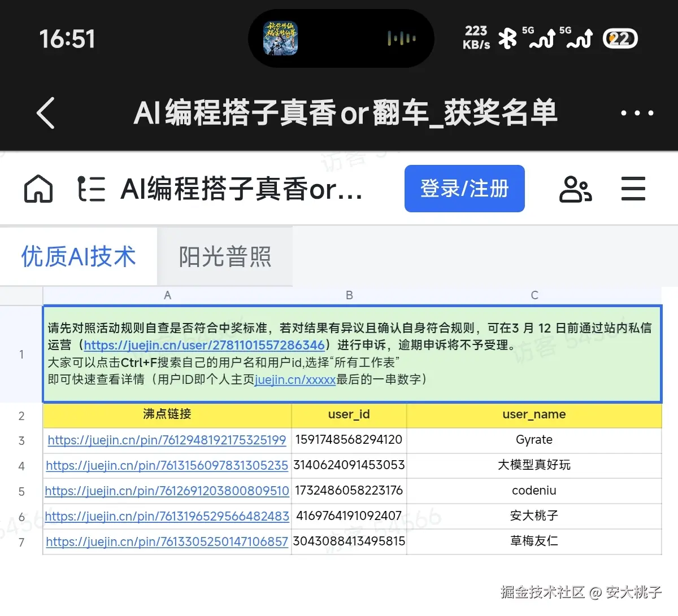Viewport: 678px width, 616px height.
Task: Open the pin link for codeniu's entry
Action: pyautogui.click(x=167, y=491)
